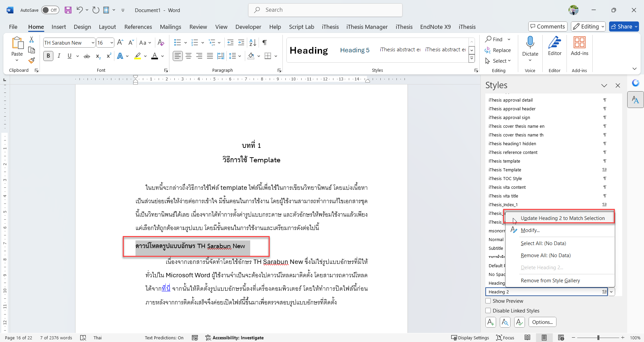
Task: Switch to the References tab
Action: pos(138,27)
